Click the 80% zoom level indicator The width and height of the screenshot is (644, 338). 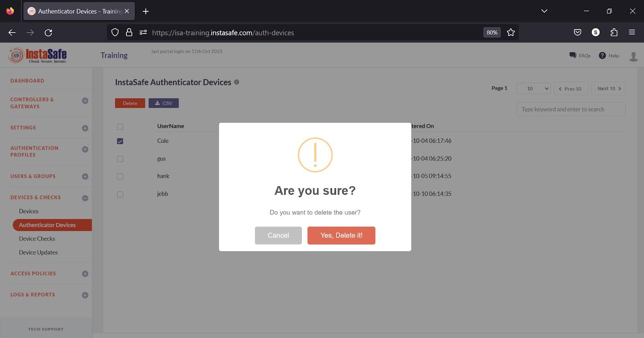[x=492, y=33]
